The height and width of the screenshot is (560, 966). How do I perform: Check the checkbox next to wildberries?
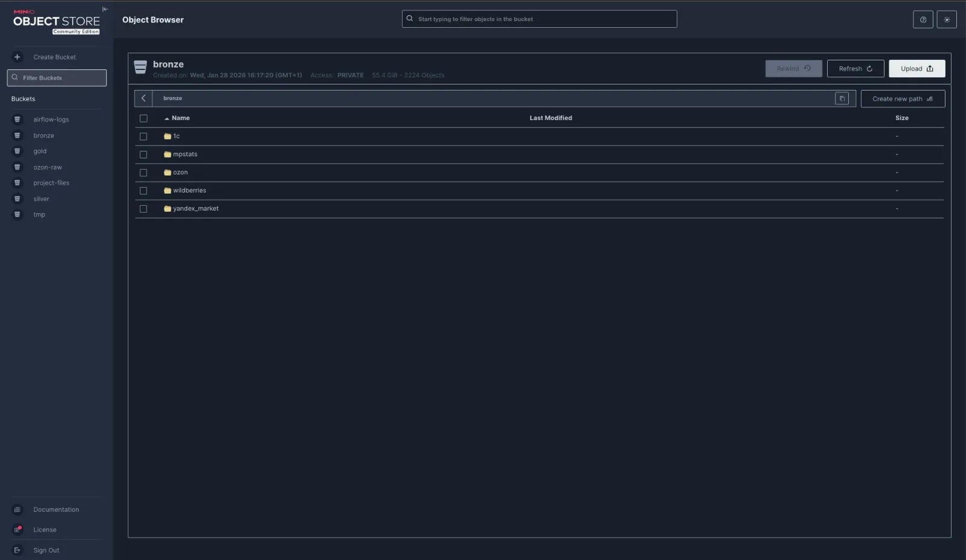[x=144, y=191]
